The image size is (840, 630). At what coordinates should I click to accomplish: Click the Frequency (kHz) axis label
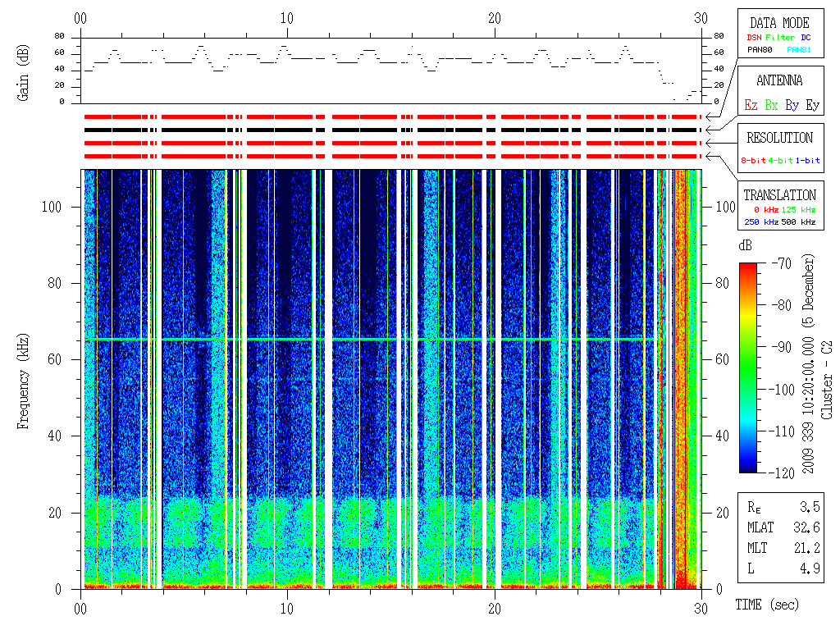[25, 379]
